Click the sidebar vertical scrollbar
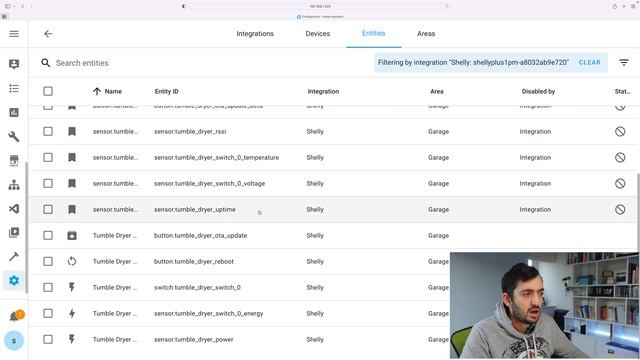Screen dimensions: 640x360 click(27, 227)
